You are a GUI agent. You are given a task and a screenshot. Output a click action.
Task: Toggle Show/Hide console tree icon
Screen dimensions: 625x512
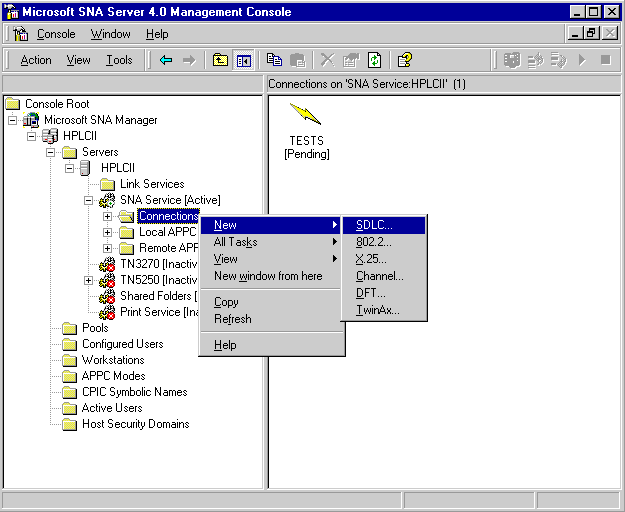[x=244, y=60]
